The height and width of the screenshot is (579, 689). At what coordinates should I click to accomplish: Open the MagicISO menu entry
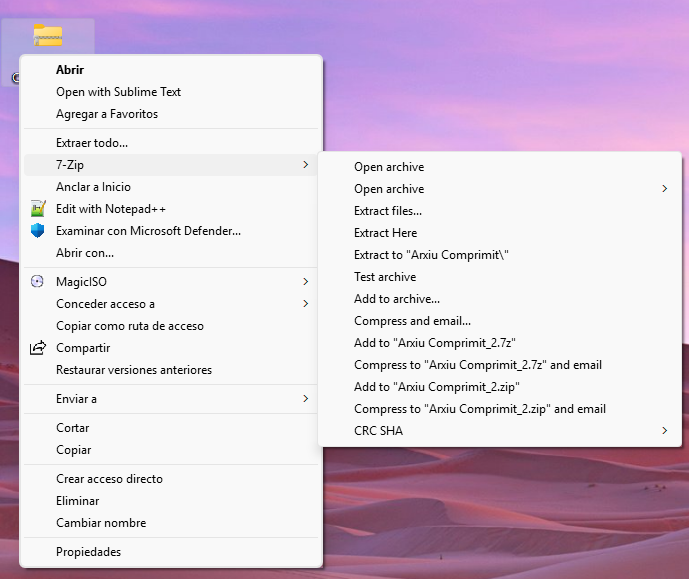(x=170, y=282)
